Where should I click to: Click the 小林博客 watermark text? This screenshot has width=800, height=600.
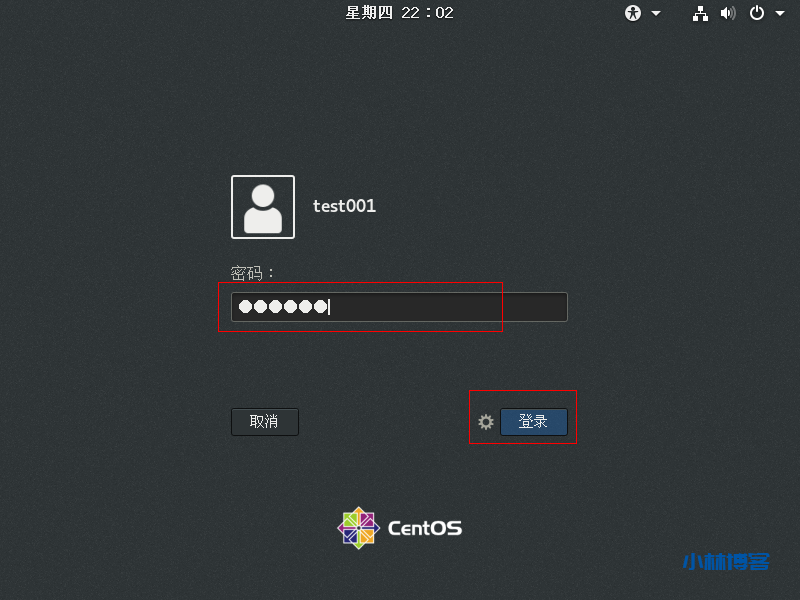(x=725, y=561)
